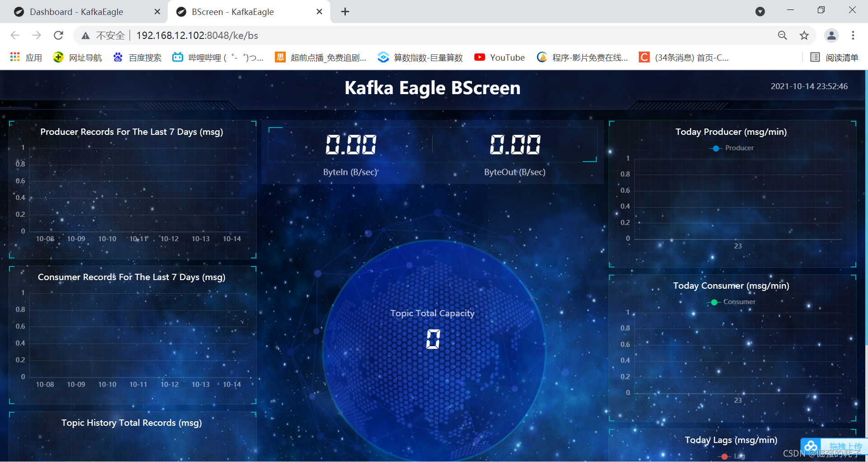
Task: Open the 超前点播 bookmark
Action: 321,57
